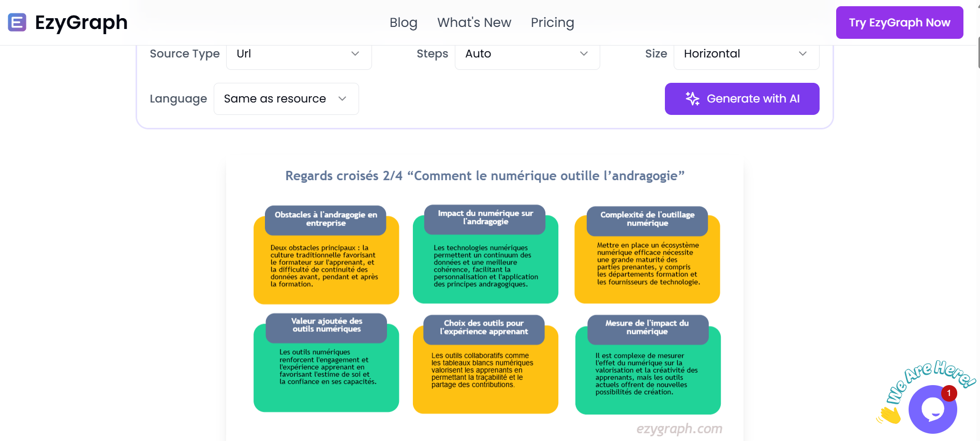
Task: Open the Steps dropdown set to Auto
Action: (527, 54)
